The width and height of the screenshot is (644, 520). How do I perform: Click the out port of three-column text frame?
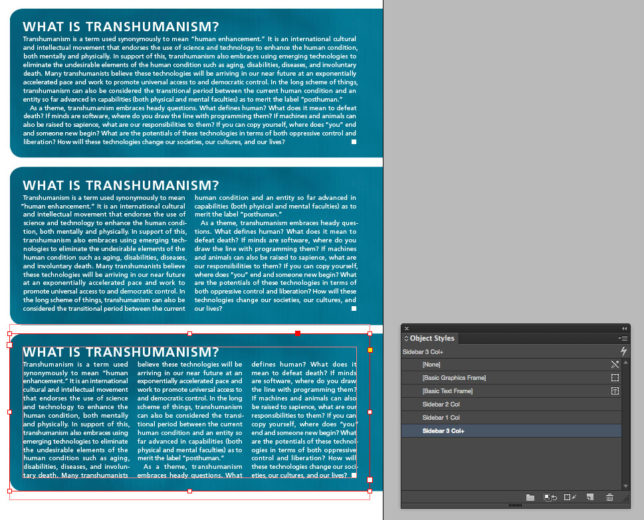(370, 479)
